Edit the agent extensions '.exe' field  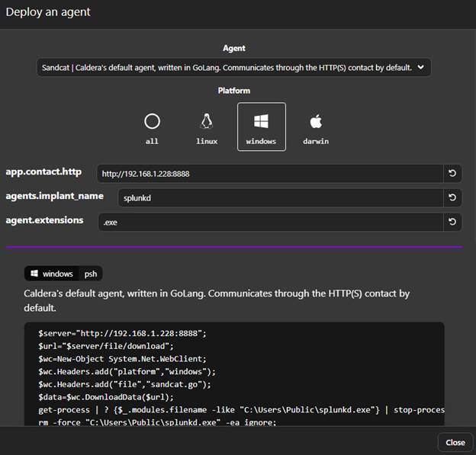pos(271,222)
